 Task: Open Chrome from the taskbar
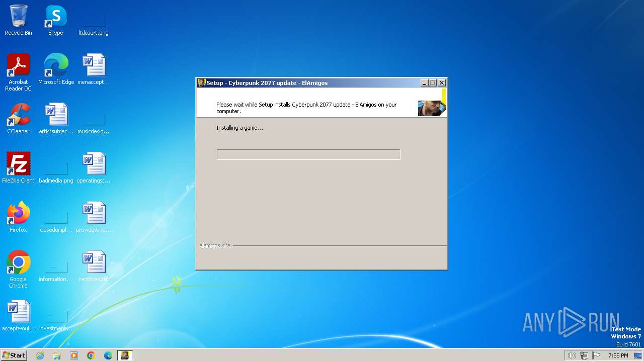coord(91,355)
